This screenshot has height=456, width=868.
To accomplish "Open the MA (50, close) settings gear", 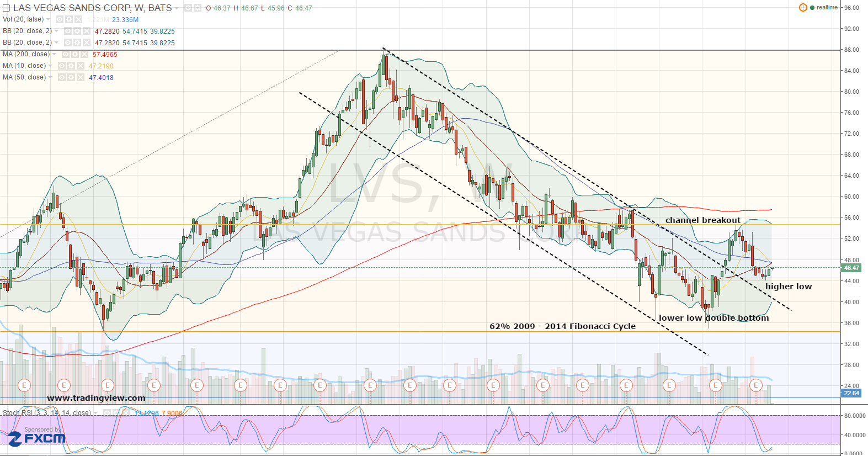I will tap(71, 77).
